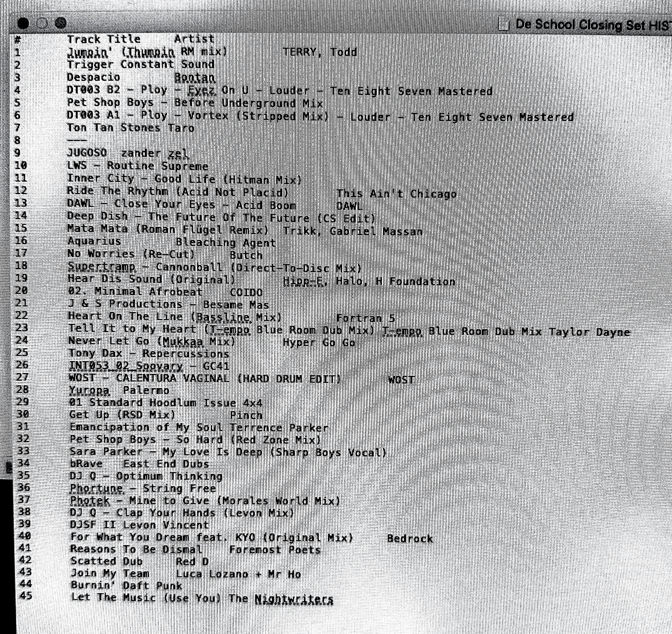The width and height of the screenshot is (672, 634).
Task: Click the line 'INT053_02_Spovary – GC41'
Action: [149, 366]
